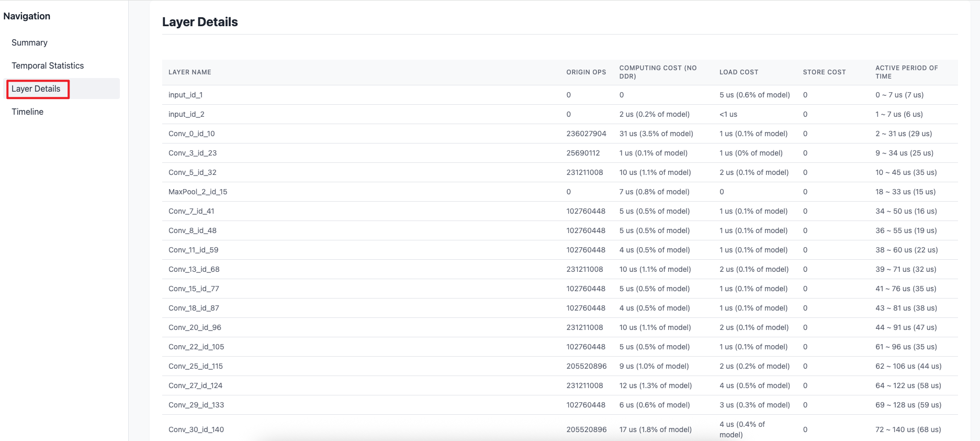
Task: Click Conv_25_id_115 active period cell
Action: click(x=908, y=366)
